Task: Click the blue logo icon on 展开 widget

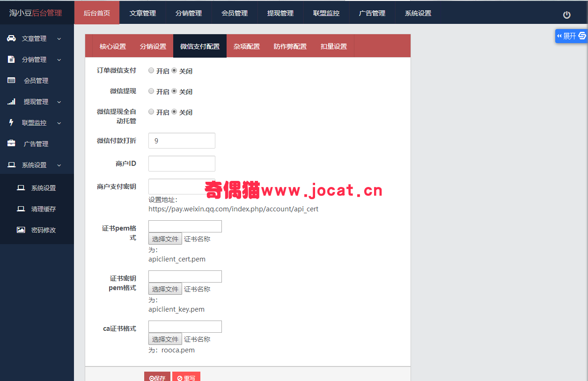Action: [582, 36]
